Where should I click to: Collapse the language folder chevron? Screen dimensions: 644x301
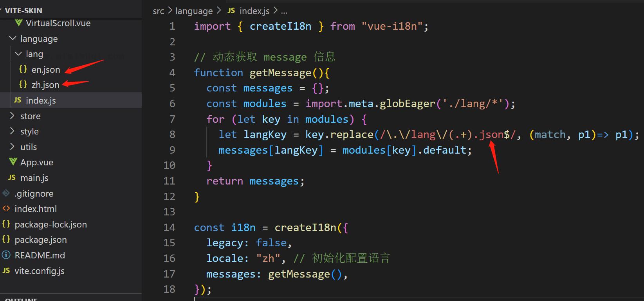[x=13, y=38]
